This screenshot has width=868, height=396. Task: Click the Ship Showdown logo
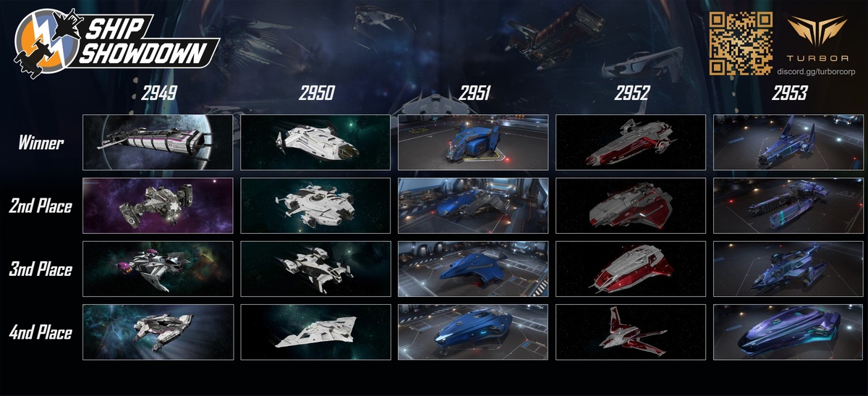(117, 41)
